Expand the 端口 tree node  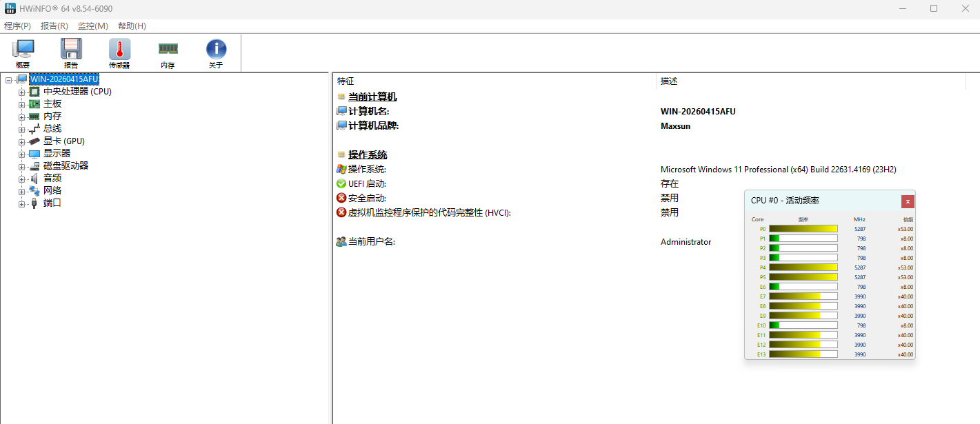coord(21,203)
